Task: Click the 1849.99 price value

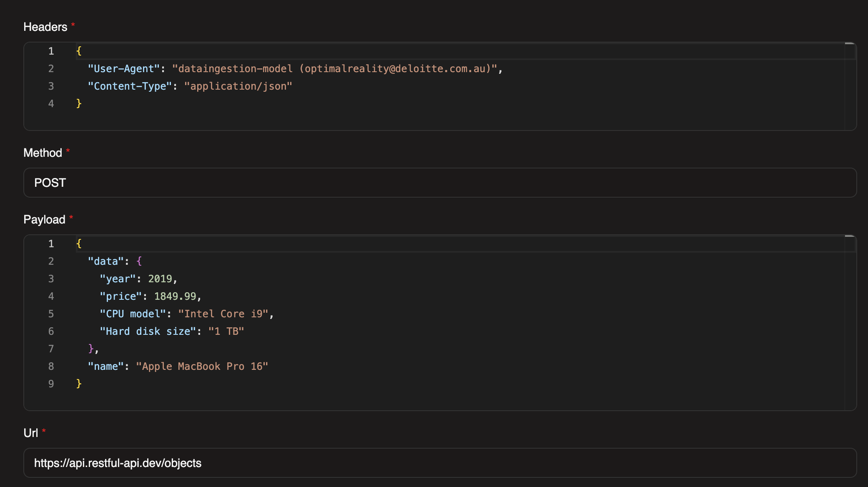Action: click(x=175, y=296)
